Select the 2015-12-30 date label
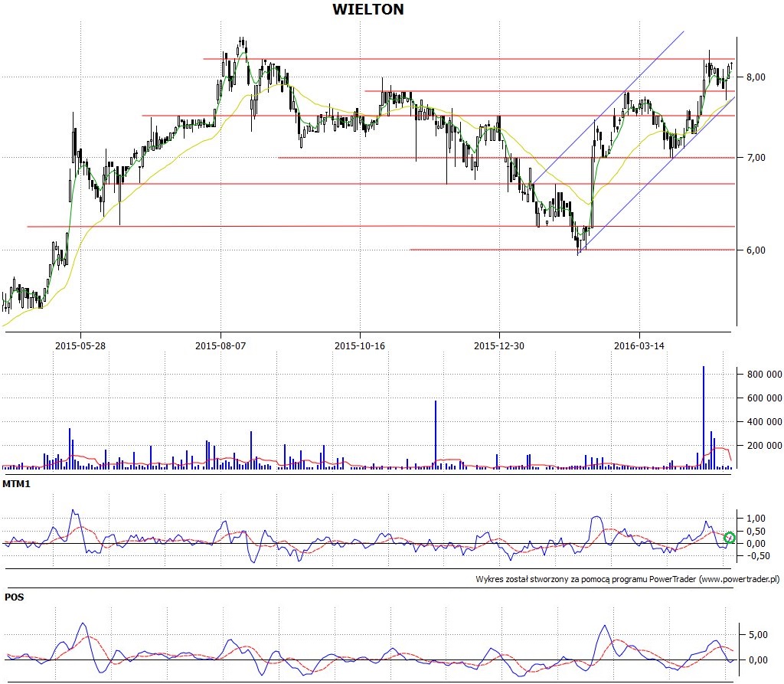This screenshot has width=784, height=684. click(x=499, y=345)
